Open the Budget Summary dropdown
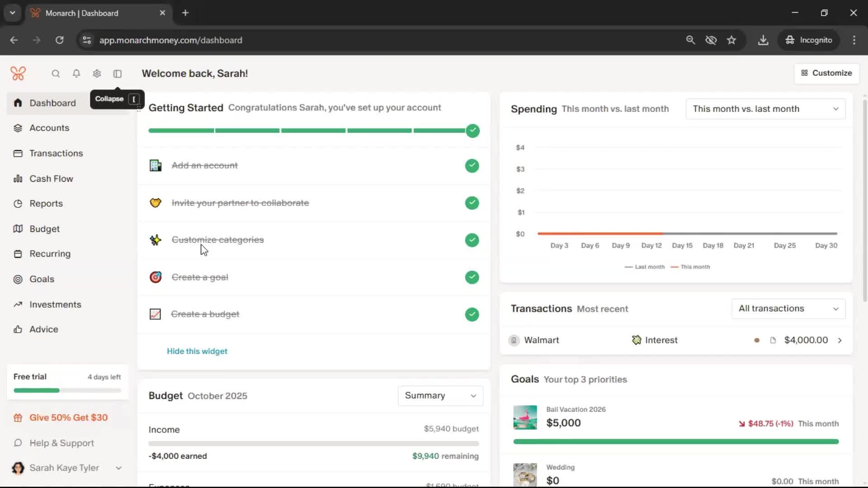Viewport: 868px width, 488px height. coord(440,396)
